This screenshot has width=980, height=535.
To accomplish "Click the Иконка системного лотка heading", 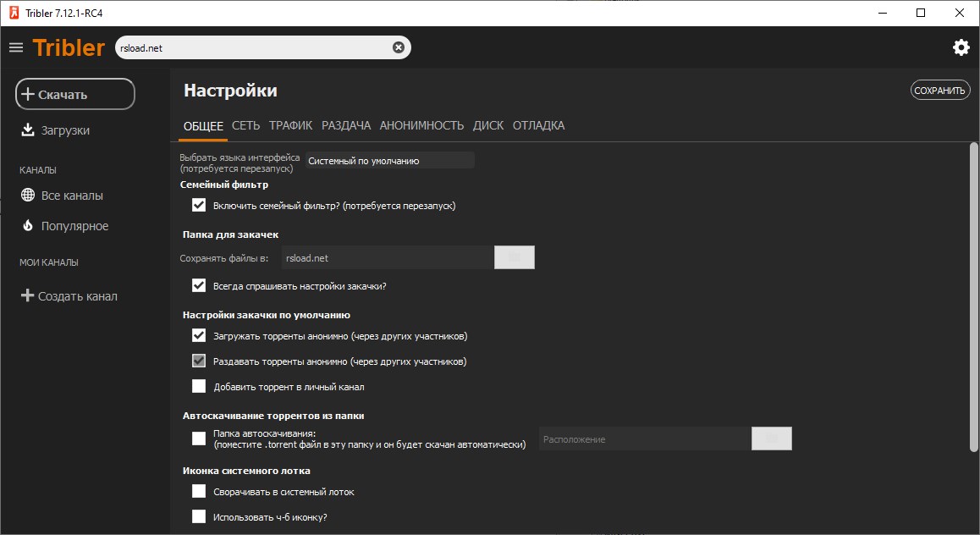I will (x=246, y=471).
